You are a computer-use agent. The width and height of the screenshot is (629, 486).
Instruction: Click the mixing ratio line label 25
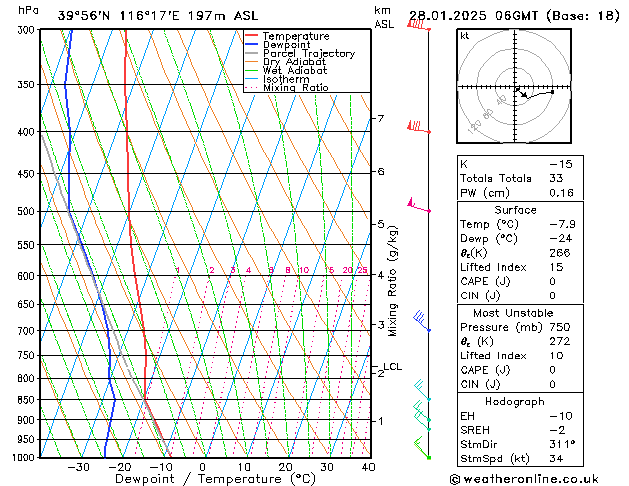point(362,270)
